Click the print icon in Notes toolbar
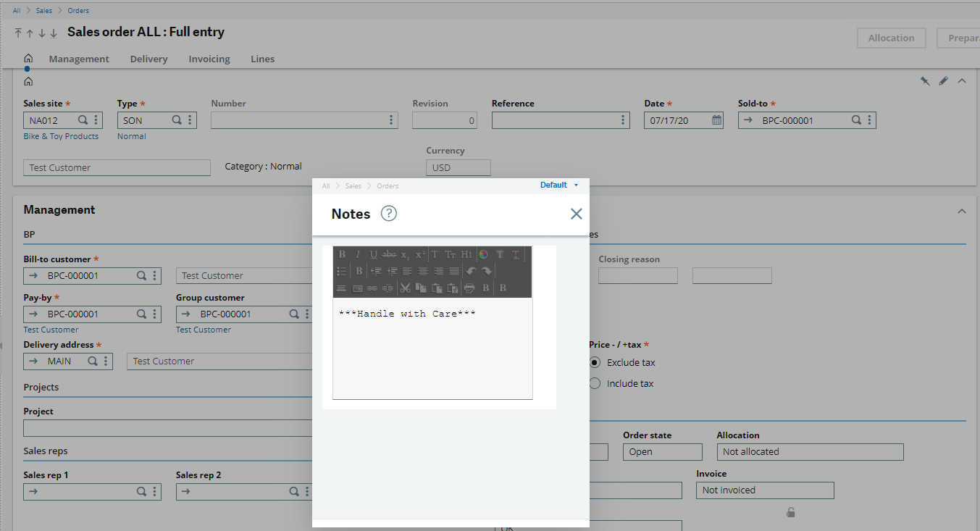 (x=469, y=288)
